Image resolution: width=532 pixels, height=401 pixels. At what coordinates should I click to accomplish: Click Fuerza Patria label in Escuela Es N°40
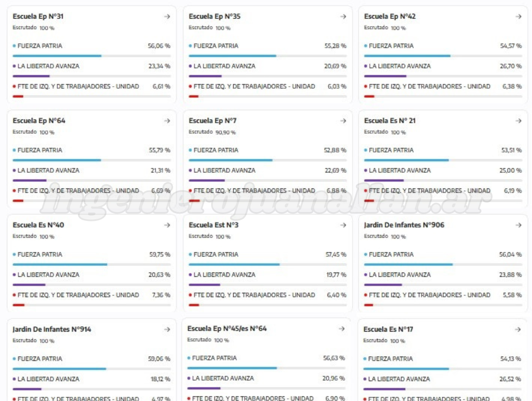40,254
